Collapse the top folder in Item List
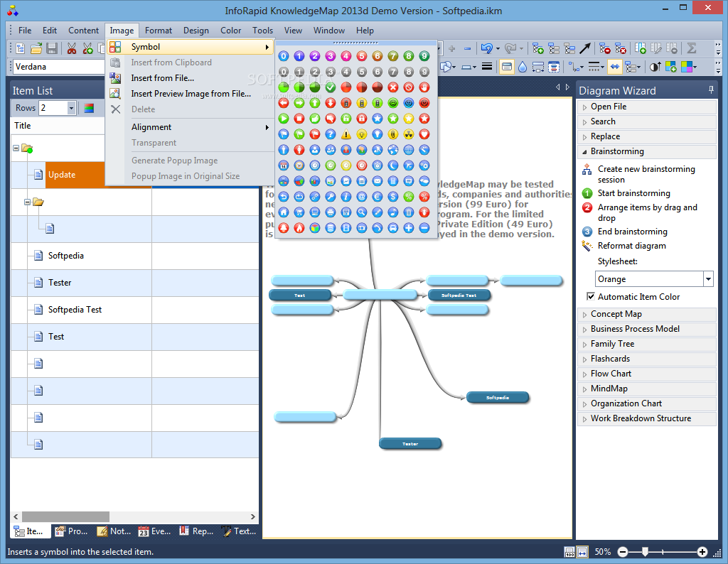Viewport: 728px width, 564px height. [16, 148]
